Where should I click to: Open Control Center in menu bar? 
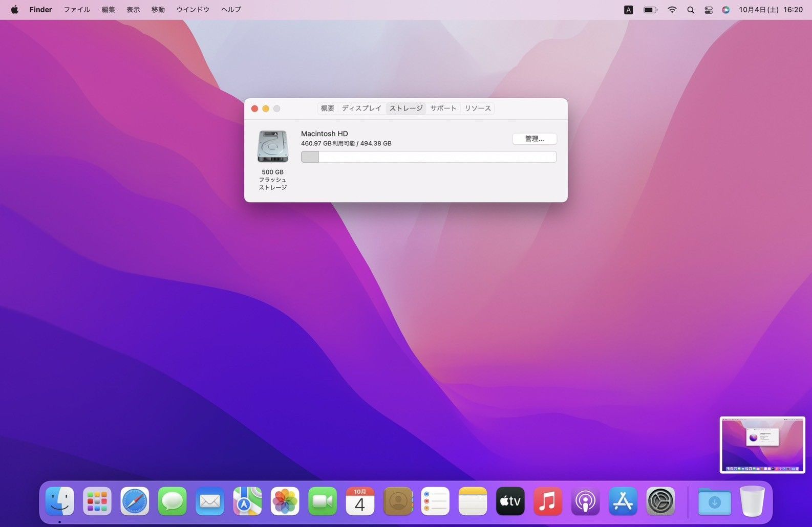click(709, 10)
